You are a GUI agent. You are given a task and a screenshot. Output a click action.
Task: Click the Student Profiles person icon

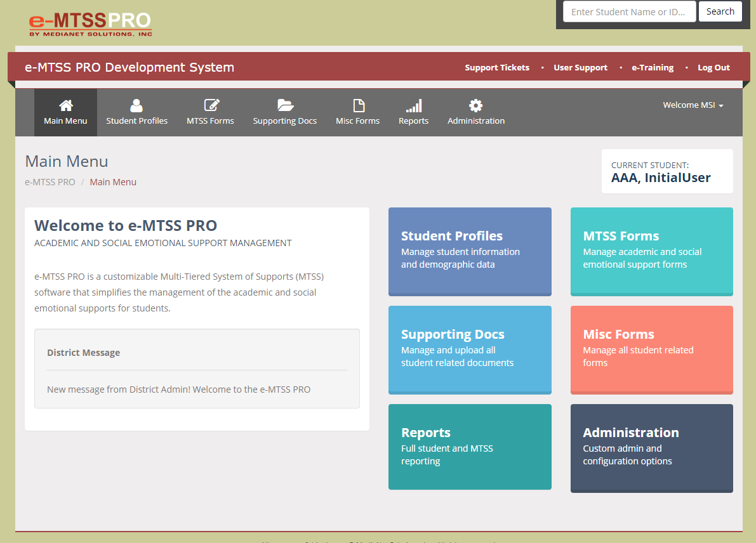[136, 105]
